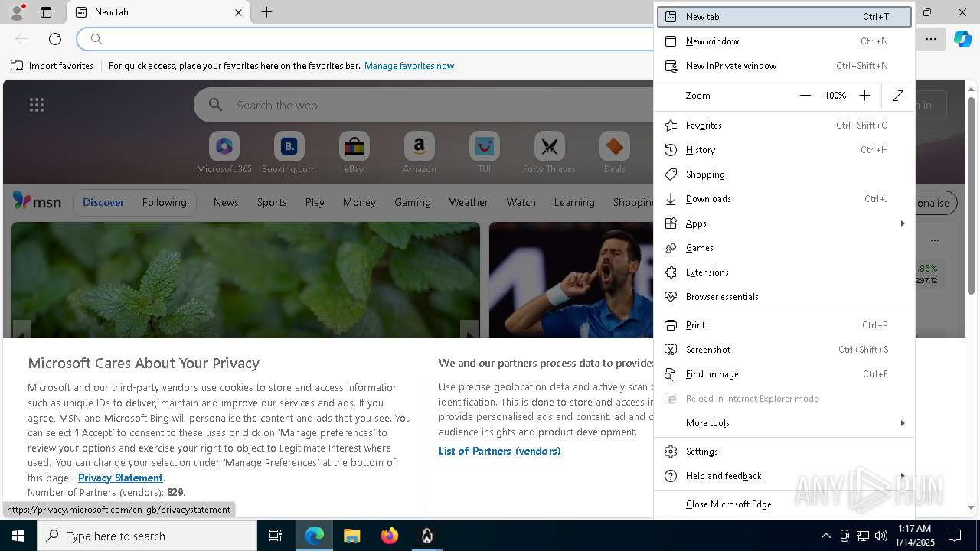Click the msn logo
The height and width of the screenshot is (551, 980).
coord(37,201)
